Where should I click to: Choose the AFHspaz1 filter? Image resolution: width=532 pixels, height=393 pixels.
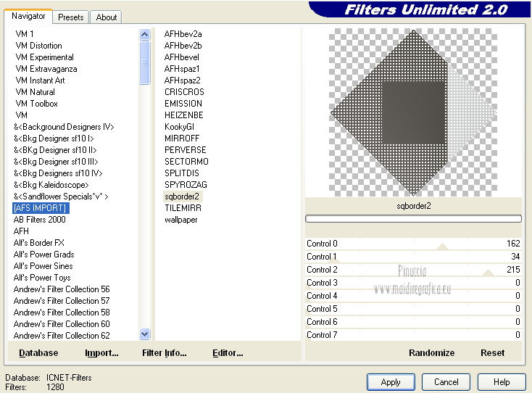click(x=181, y=69)
